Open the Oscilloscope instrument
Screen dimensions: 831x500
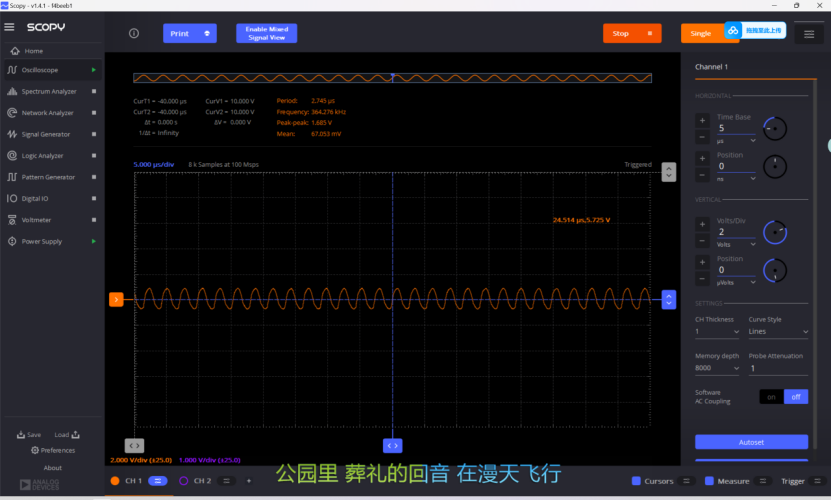(x=40, y=70)
